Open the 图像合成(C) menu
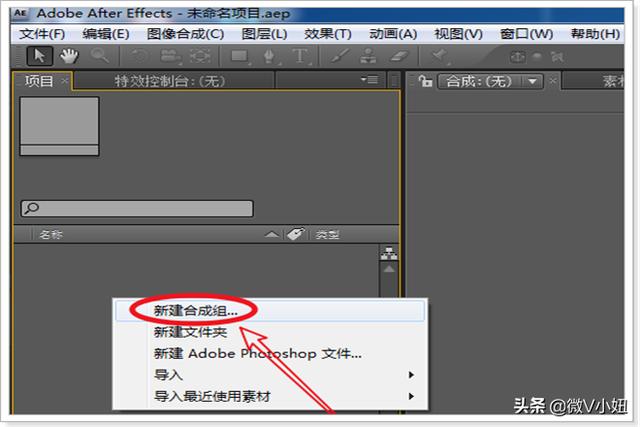The image size is (640, 427). point(185,33)
